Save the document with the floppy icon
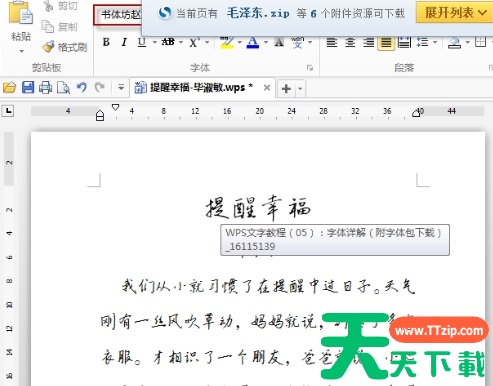Viewport: 493px width, 386px height. coord(28,88)
